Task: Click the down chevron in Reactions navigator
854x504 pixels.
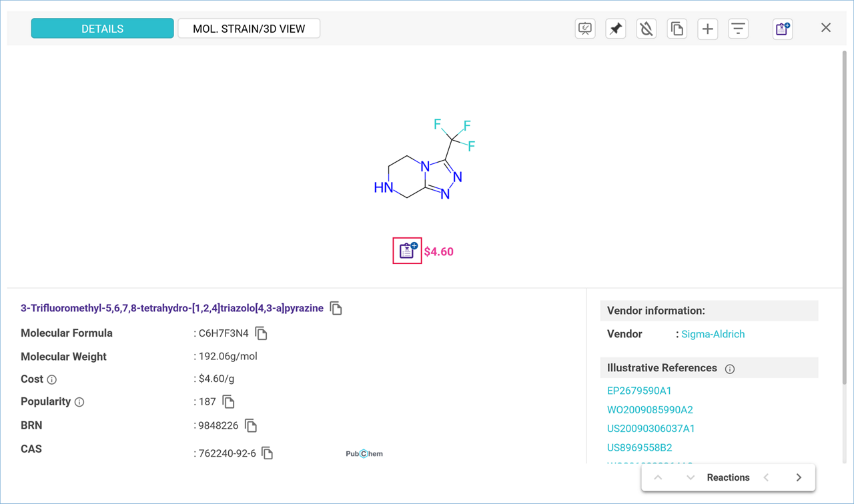Action: coord(691,477)
